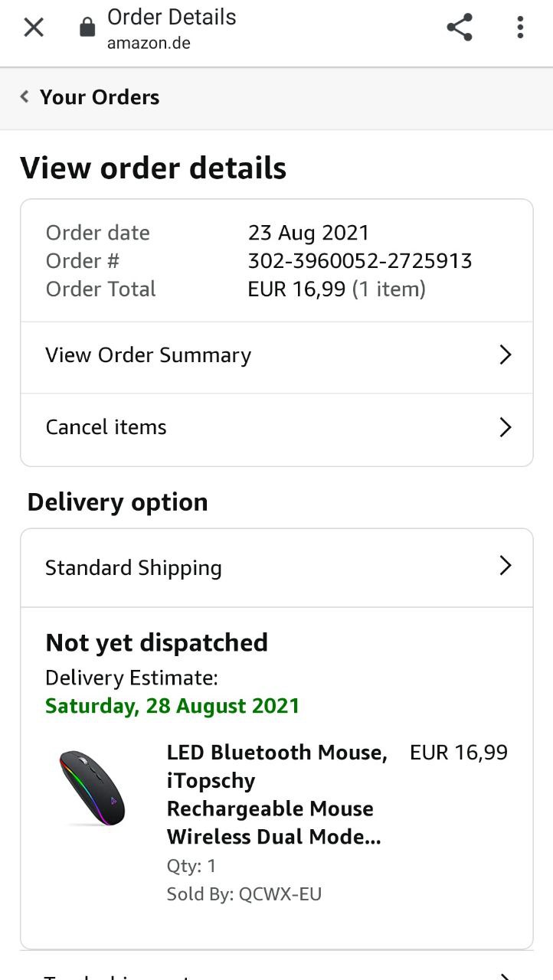
Task: Go back to Your Orders
Action: (x=100, y=97)
